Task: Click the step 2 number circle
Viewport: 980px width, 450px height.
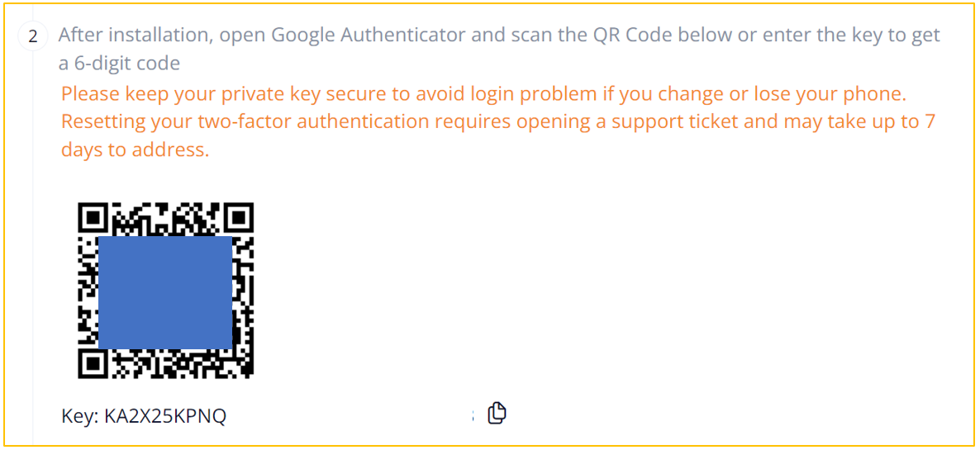Action: (x=33, y=37)
